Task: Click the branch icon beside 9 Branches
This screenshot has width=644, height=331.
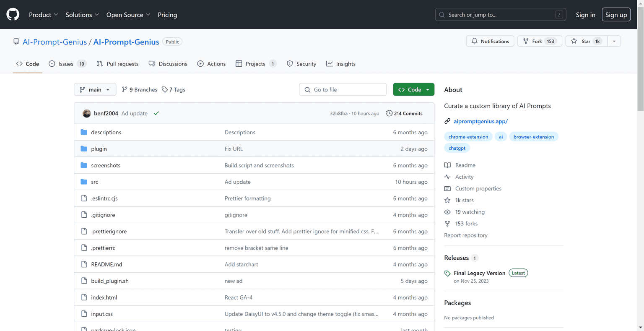Action: [125, 89]
